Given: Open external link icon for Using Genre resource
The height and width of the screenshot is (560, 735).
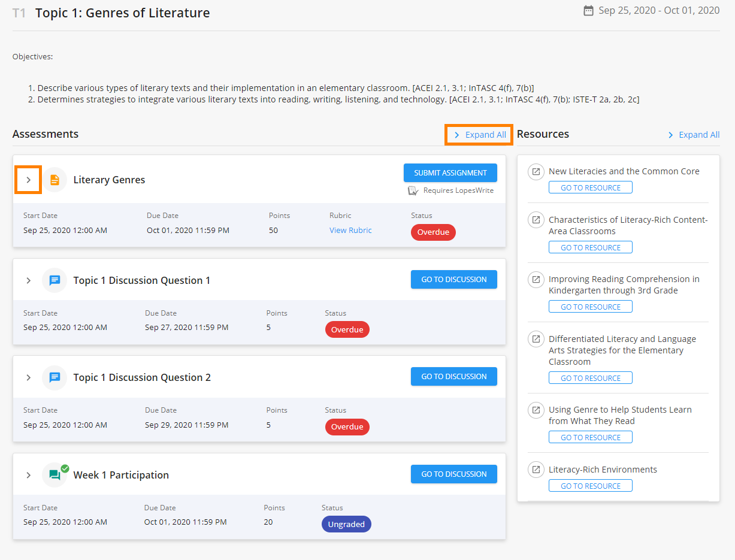Looking at the screenshot, I should 535,410.
